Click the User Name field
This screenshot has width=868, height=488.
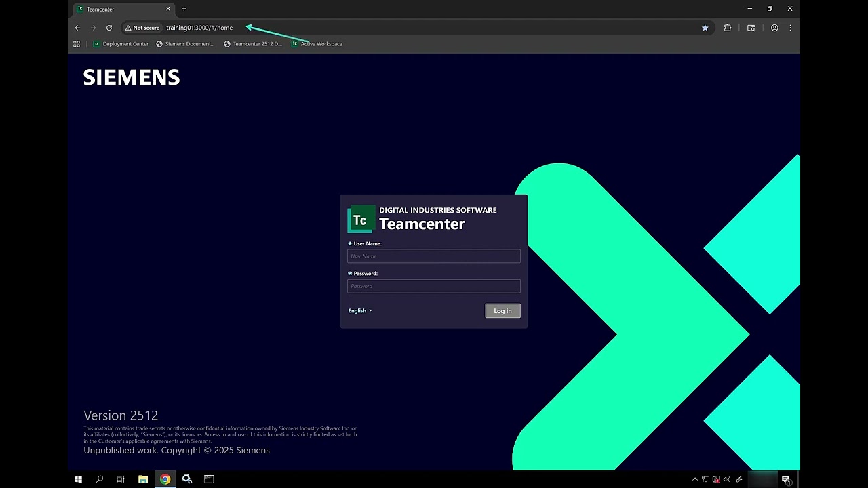coord(434,256)
